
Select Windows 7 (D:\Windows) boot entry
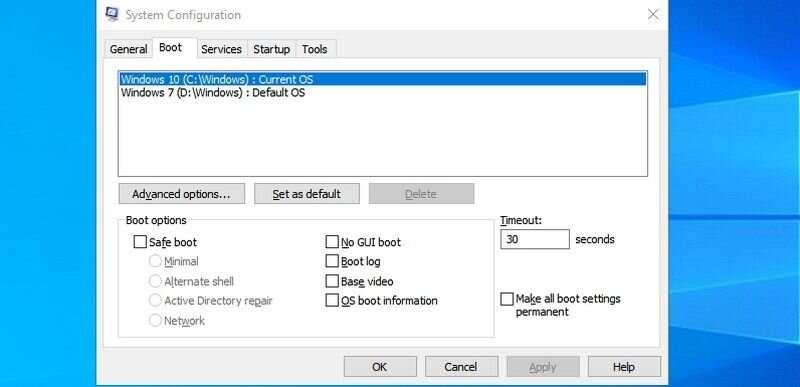(x=383, y=93)
